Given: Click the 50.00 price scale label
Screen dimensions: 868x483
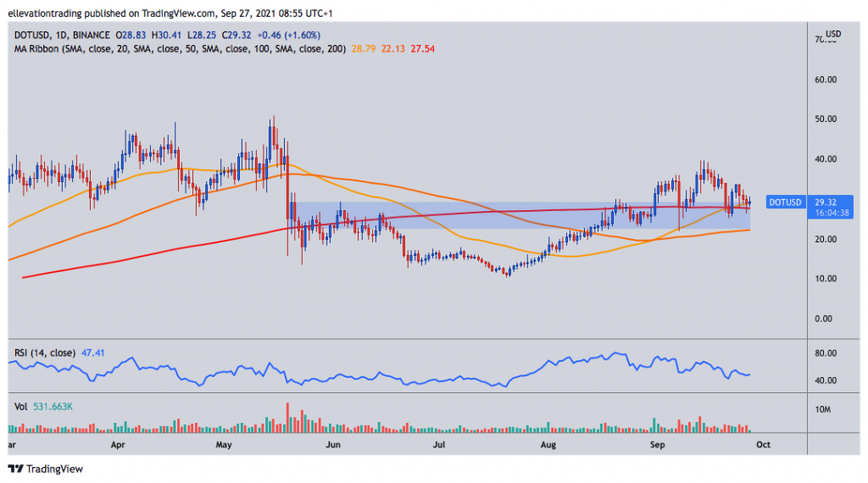Looking at the screenshot, I should coord(826,119).
